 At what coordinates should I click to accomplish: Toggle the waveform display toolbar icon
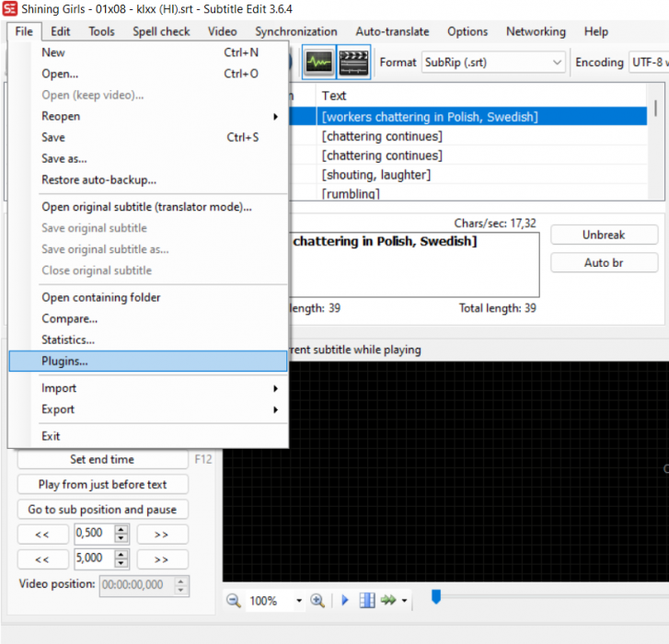(x=319, y=63)
